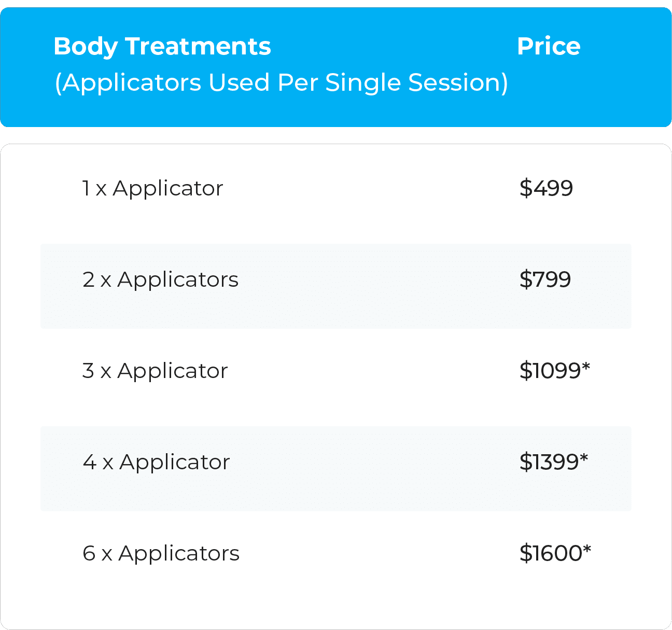Image resolution: width=672 pixels, height=630 pixels.
Task: Click the Price column header
Action: [549, 47]
